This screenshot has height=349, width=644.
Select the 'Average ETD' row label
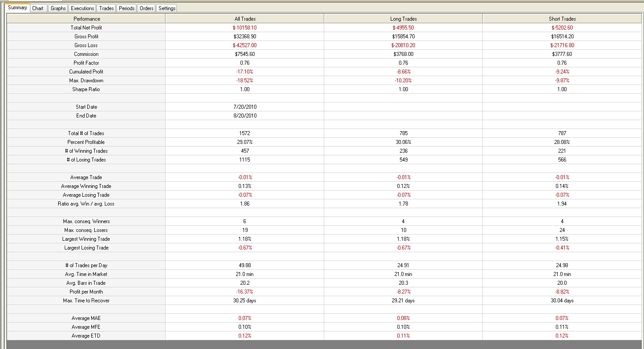click(x=86, y=336)
